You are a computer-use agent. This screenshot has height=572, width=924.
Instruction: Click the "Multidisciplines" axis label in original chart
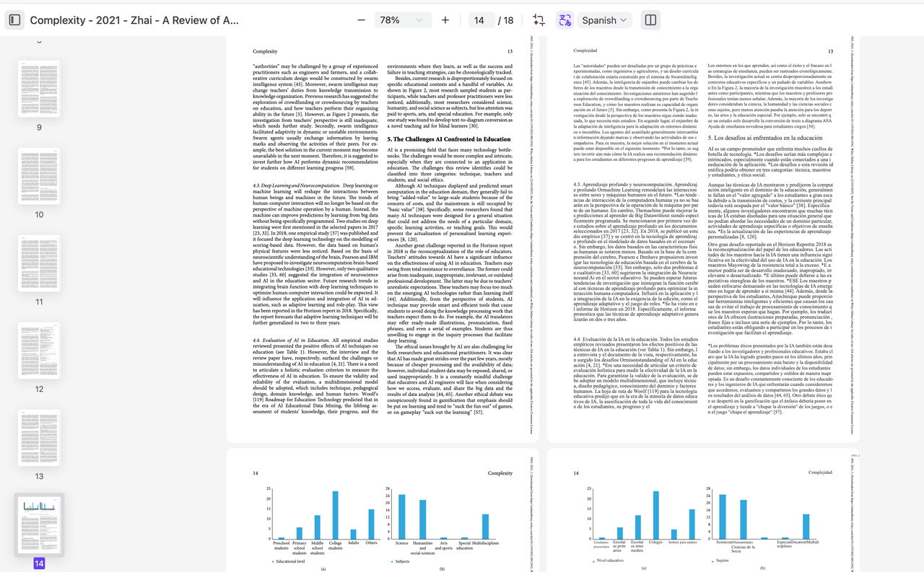485,542
